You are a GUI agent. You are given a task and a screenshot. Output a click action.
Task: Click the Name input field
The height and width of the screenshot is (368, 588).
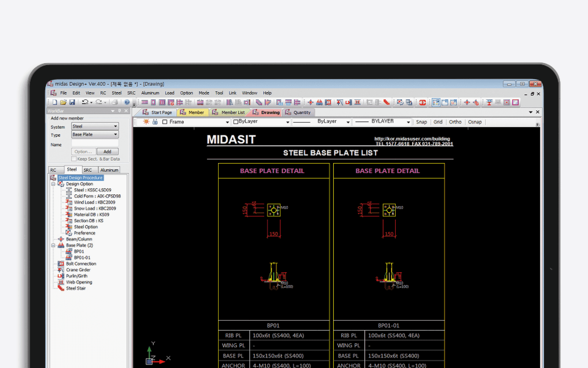(95, 143)
